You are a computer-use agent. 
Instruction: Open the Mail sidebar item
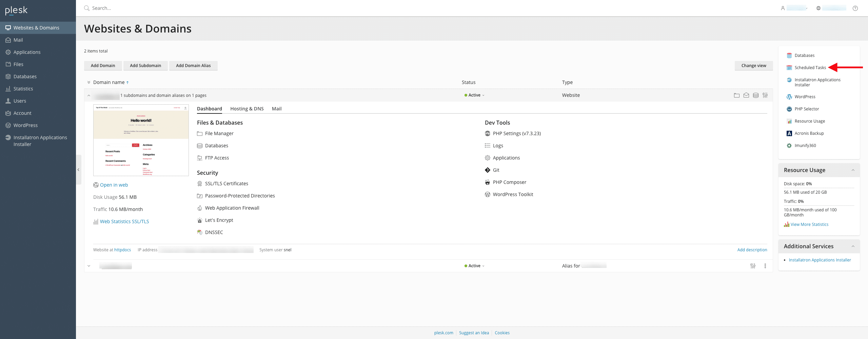pyautogui.click(x=38, y=40)
